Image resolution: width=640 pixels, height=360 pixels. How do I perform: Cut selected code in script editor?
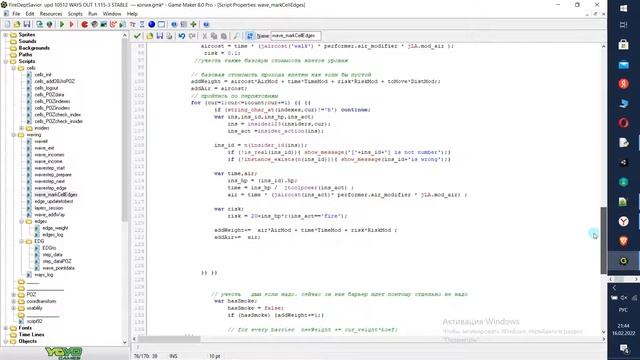point(204,36)
